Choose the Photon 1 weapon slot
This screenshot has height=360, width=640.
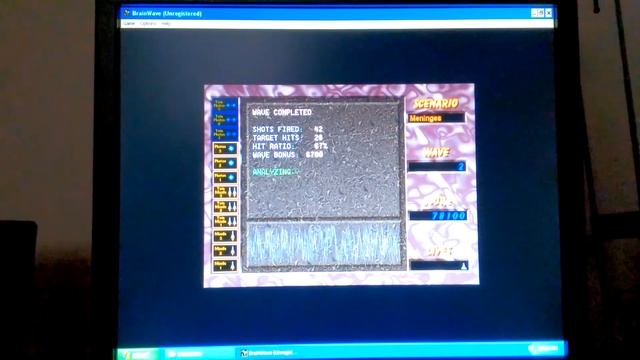tap(224, 178)
